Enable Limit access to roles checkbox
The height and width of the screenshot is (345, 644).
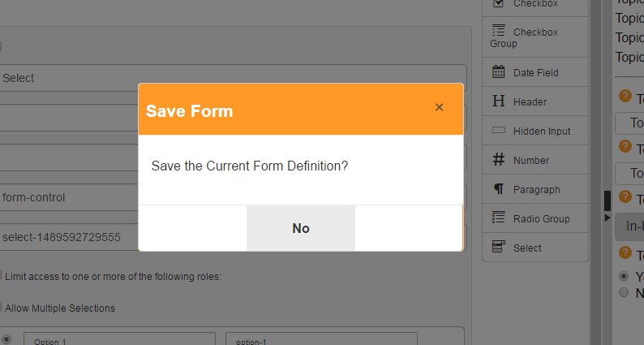point(0,274)
